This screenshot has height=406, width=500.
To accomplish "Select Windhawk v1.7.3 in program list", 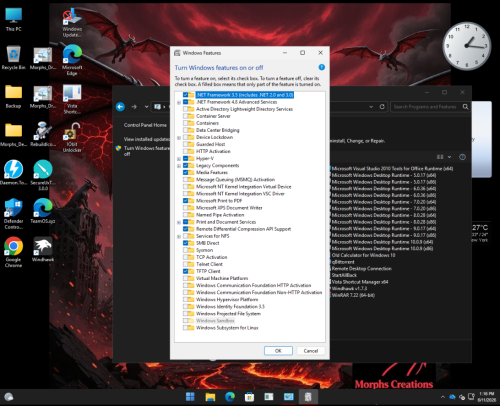I will (349, 288).
